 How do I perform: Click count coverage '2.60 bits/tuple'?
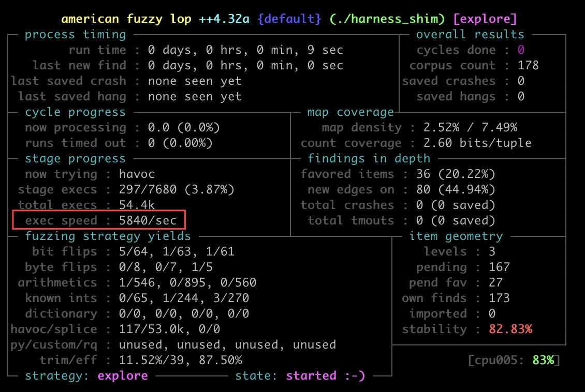coord(477,143)
